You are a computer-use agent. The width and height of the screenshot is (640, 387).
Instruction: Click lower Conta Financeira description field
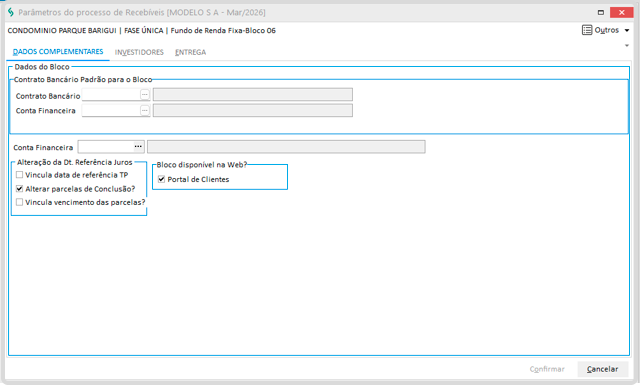click(286, 147)
